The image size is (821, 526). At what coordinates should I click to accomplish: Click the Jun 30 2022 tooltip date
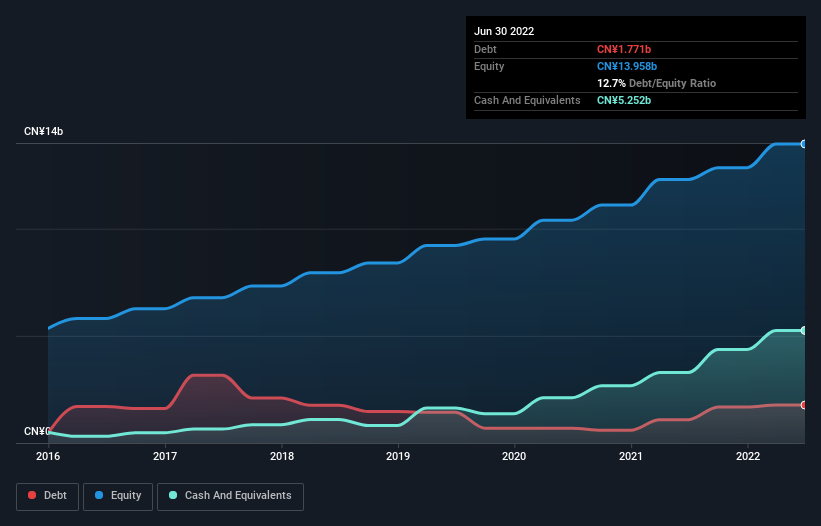(x=504, y=31)
